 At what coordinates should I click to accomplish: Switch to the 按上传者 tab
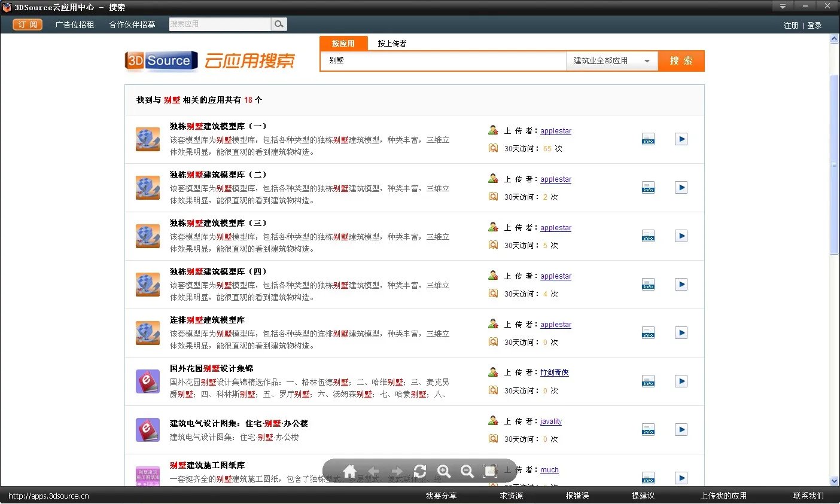coord(392,42)
